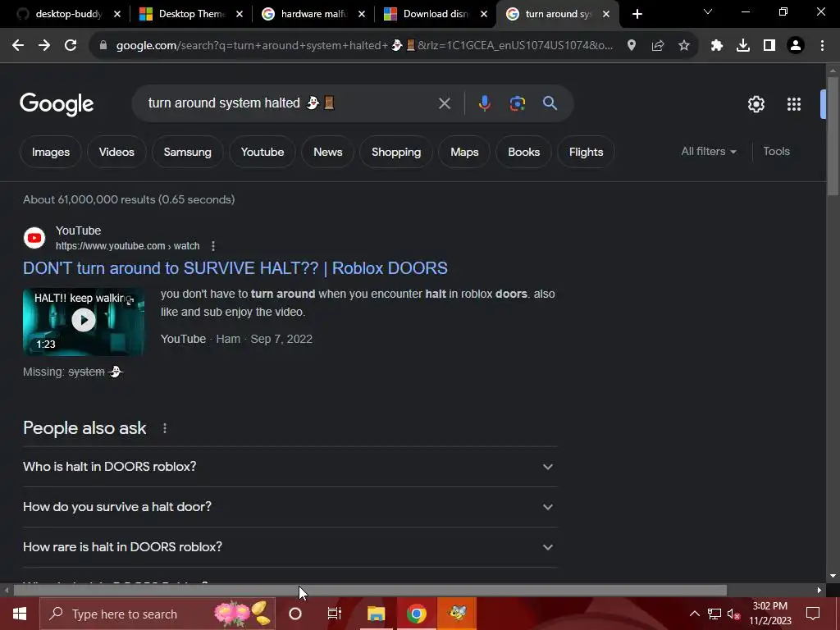Open Google quick settings gear
The width and height of the screenshot is (840, 630).
coord(756,104)
